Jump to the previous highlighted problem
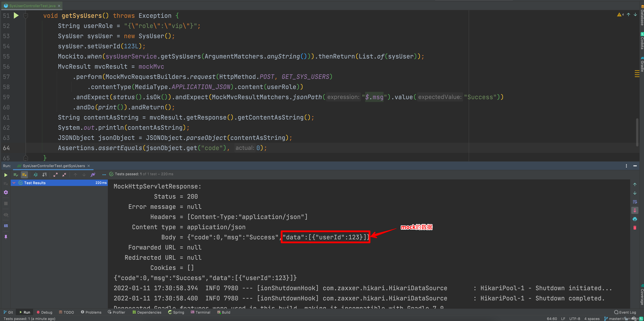 [x=628, y=14]
